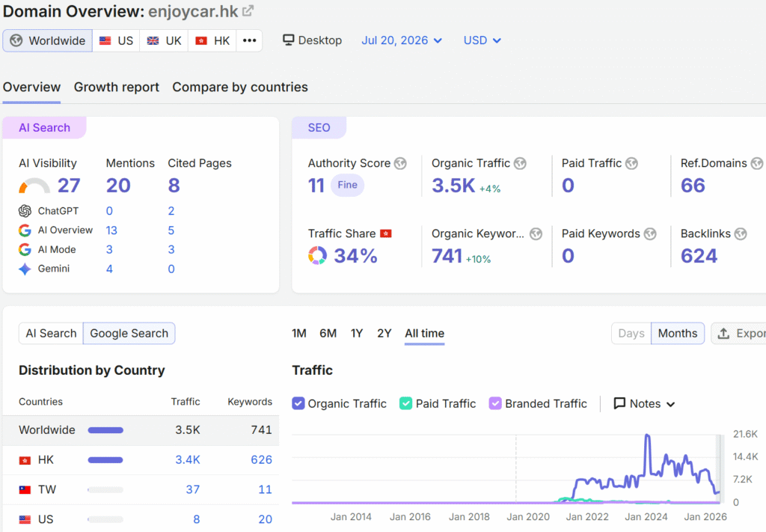Select the 1M time range
Viewport: 766px width, 532px height.
[x=299, y=333]
